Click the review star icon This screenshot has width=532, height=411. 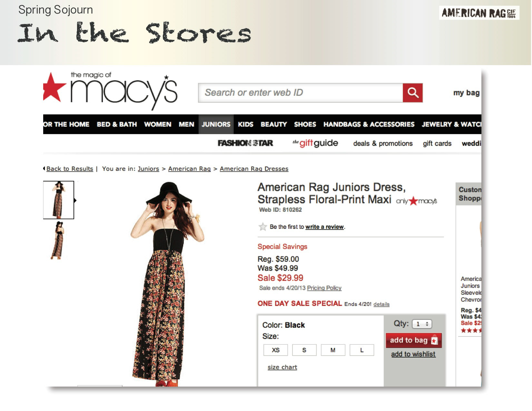click(263, 227)
